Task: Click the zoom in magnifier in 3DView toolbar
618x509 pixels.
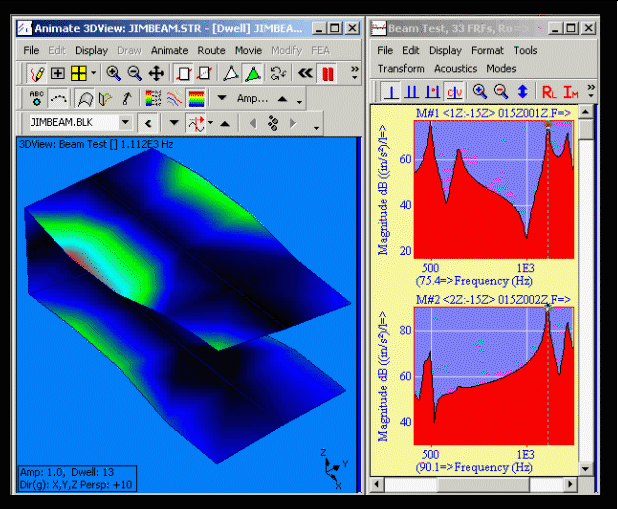Action: (113, 73)
